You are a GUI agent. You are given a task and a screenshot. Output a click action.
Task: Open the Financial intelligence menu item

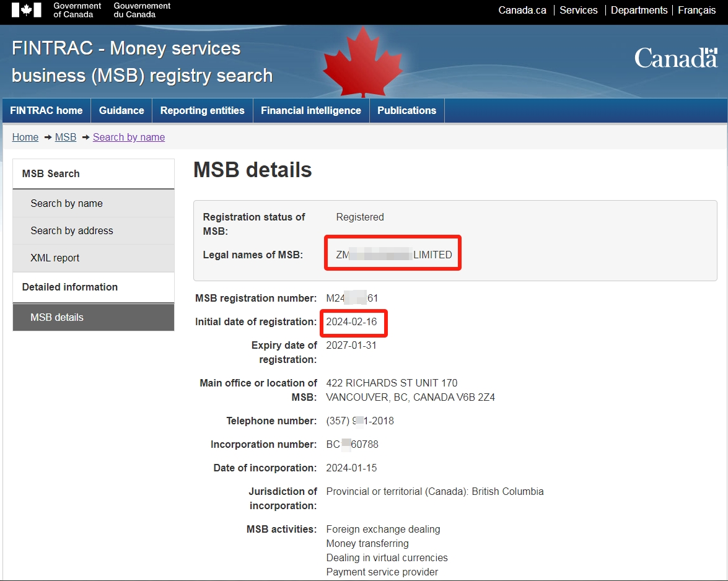tap(310, 110)
